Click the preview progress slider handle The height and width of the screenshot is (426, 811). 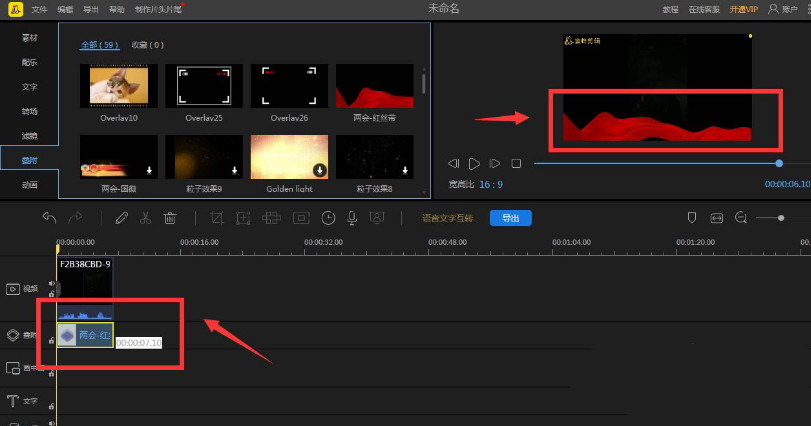pos(779,163)
